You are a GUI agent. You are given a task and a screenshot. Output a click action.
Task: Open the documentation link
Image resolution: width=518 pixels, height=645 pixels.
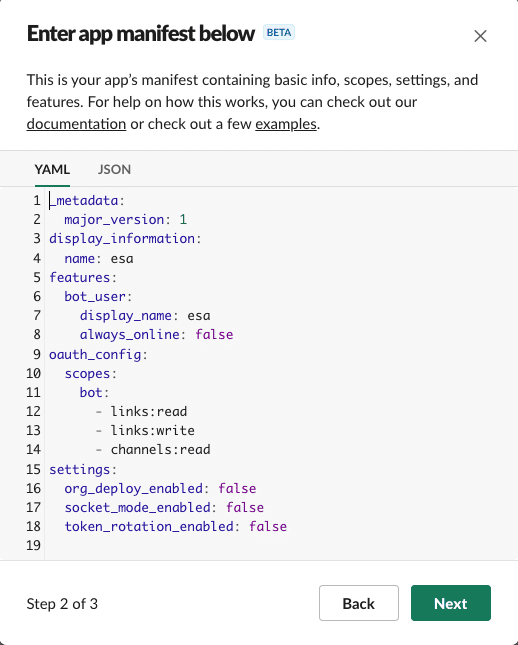(x=76, y=124)
